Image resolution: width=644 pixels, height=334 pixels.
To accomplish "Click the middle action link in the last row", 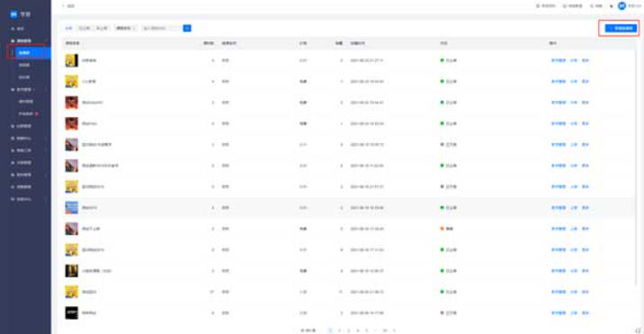I will 574,313.
